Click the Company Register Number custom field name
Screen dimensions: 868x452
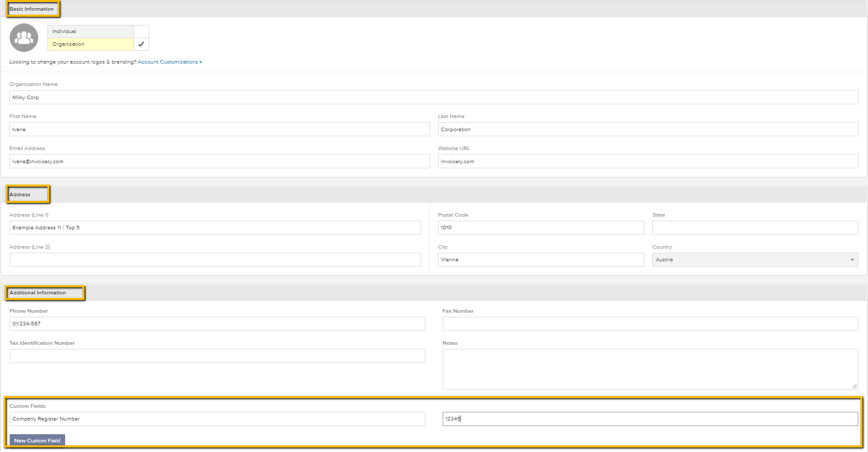pos(217,419)
